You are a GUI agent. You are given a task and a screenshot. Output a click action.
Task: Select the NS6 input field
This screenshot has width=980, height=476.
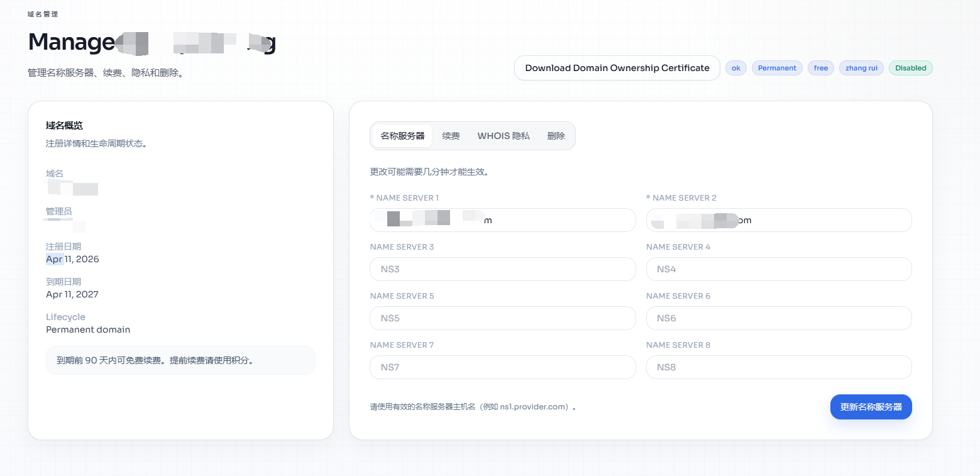tap(778, 318)
